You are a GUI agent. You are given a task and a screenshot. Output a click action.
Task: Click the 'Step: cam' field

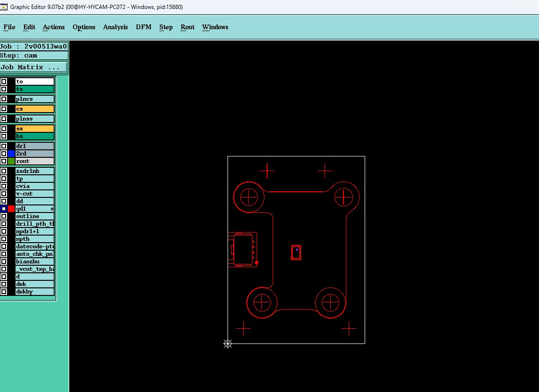click(x=34, y=56)
